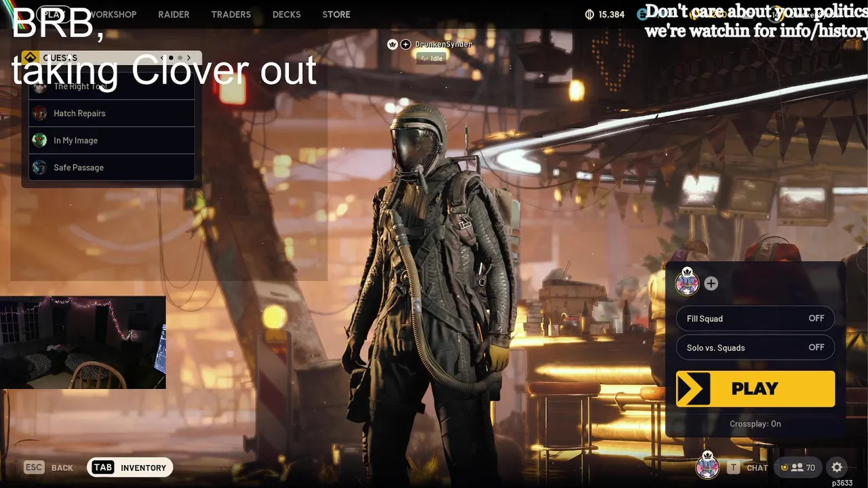Click the Quests panel diamond icon

30,58
